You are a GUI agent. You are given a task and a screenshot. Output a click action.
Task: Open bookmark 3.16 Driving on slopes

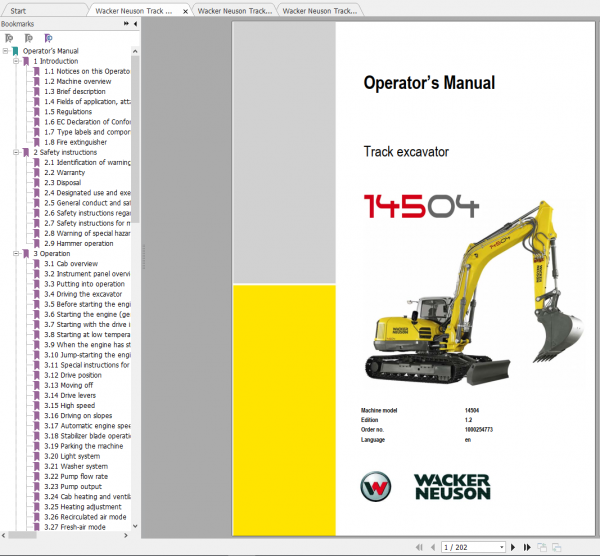tap(78, 416)
